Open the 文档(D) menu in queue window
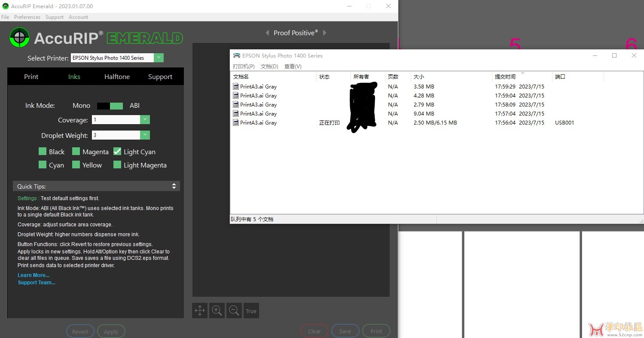 [269, 67]
